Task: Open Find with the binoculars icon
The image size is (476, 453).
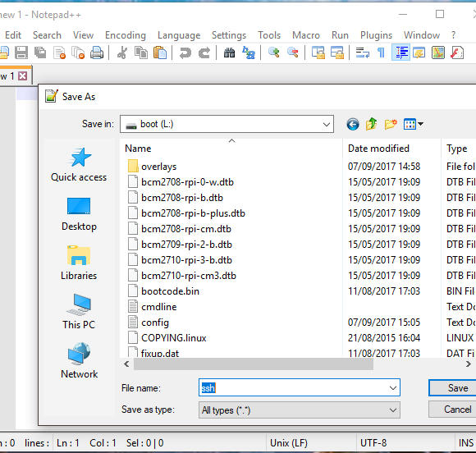Action: point(229,53)
